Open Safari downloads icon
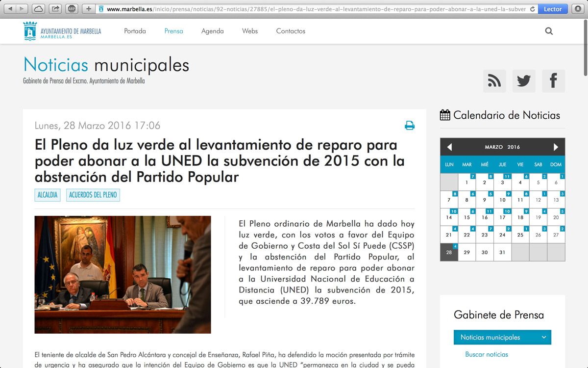The image size is (588, 368). [x=577, y=9]
